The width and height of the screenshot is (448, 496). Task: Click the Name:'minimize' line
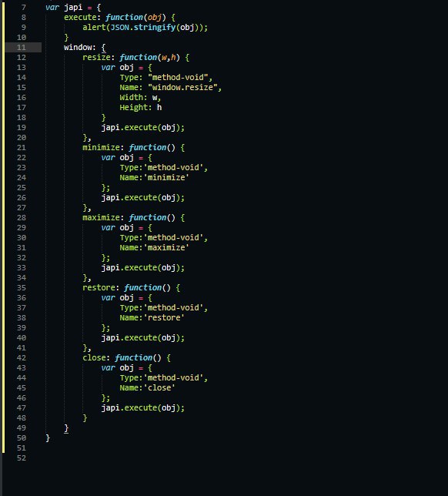[x=154, y=178]
